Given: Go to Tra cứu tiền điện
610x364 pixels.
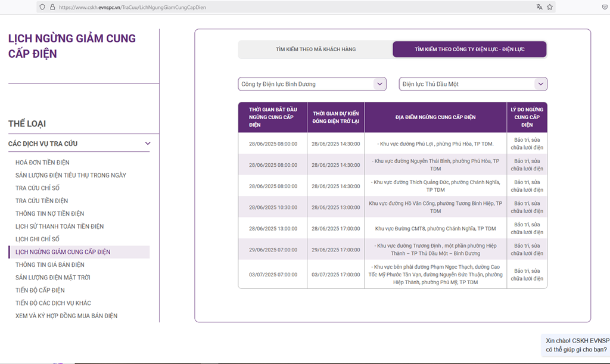Looking at the screenshot, I should coord(42,201).
